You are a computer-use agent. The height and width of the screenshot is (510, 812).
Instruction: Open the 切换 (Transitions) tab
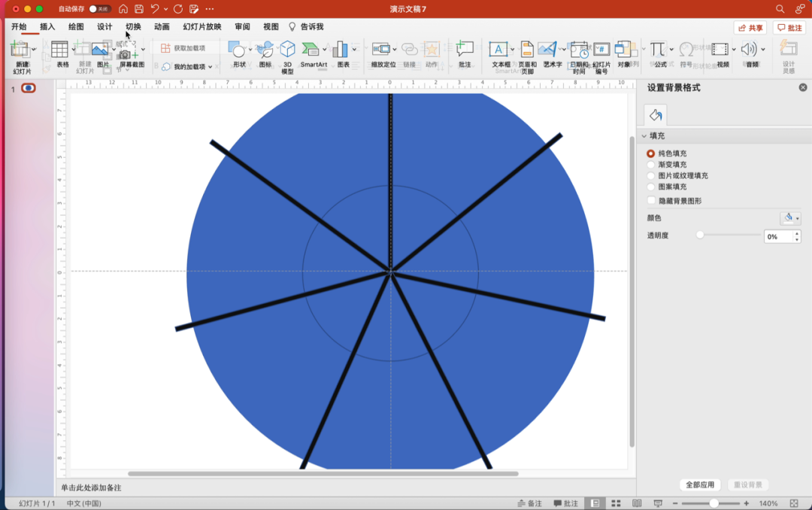(133, 27)
